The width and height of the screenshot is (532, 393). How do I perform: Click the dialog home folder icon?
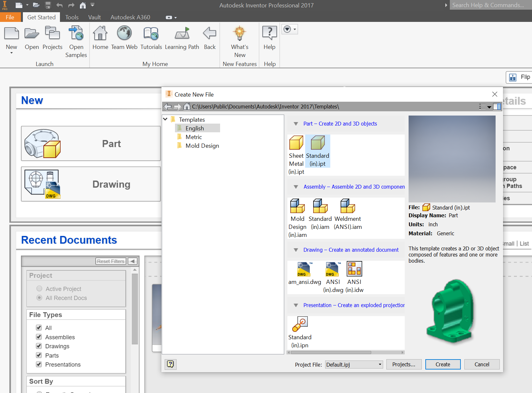click(187, 107)
